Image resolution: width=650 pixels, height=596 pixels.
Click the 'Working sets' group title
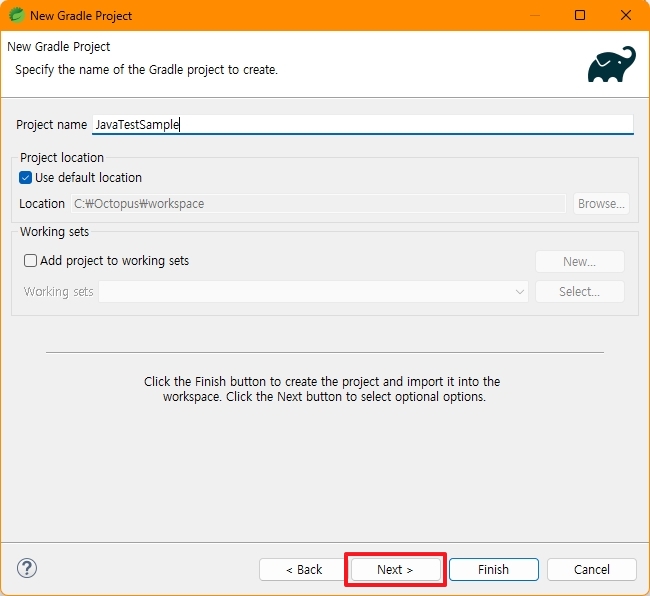[x=54, y=232]
